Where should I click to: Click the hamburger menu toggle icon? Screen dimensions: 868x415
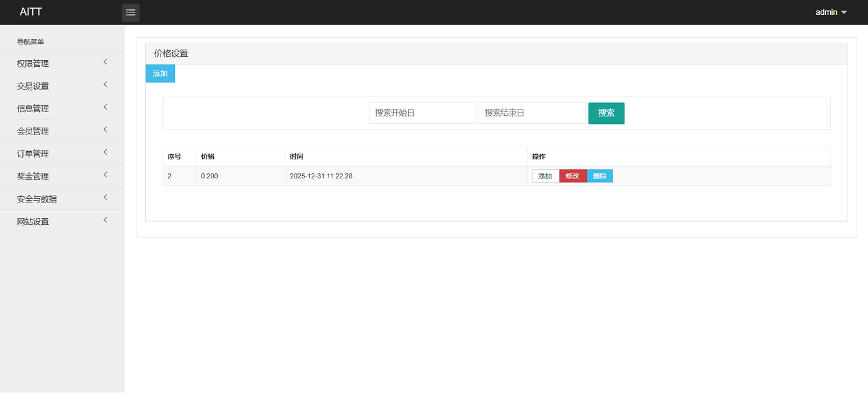[x=131, y=12]
